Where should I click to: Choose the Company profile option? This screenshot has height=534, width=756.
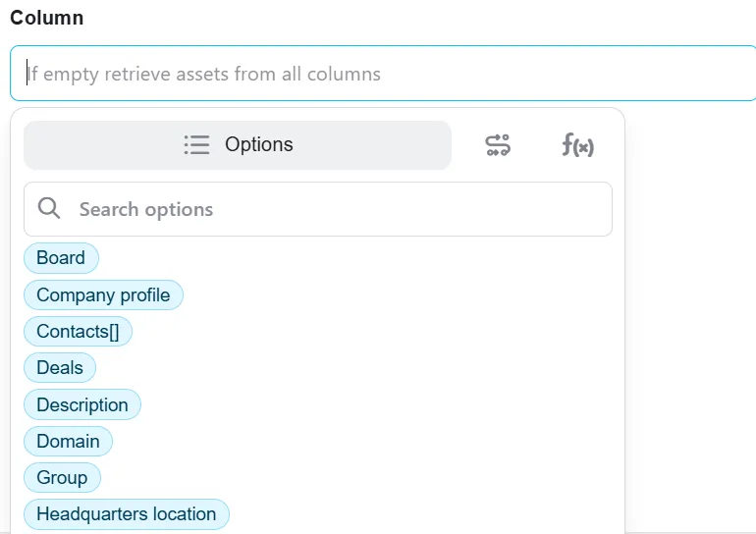pos(103,294)
